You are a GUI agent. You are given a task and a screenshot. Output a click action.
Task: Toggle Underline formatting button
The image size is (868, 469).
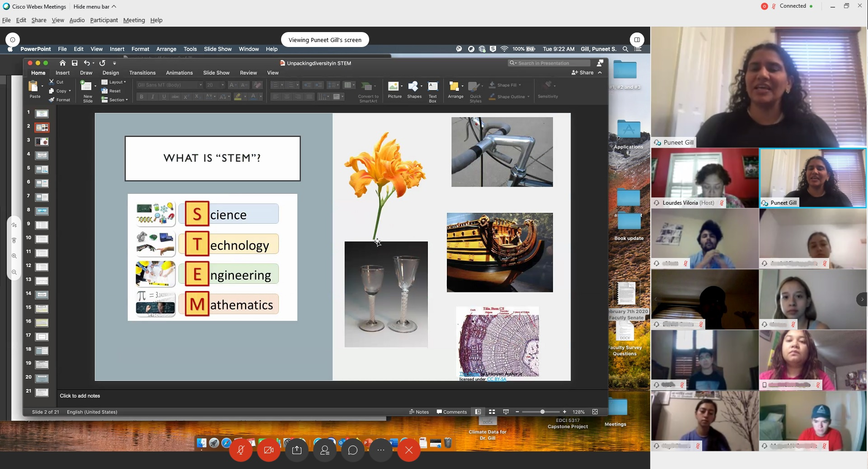coord(164,97)
